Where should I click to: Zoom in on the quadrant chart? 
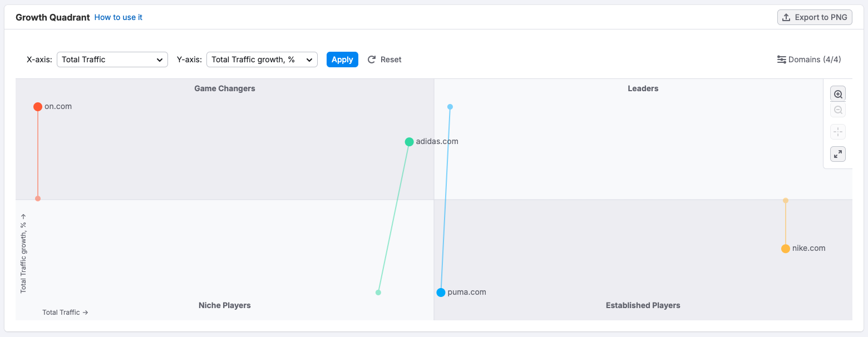(838, 94)
